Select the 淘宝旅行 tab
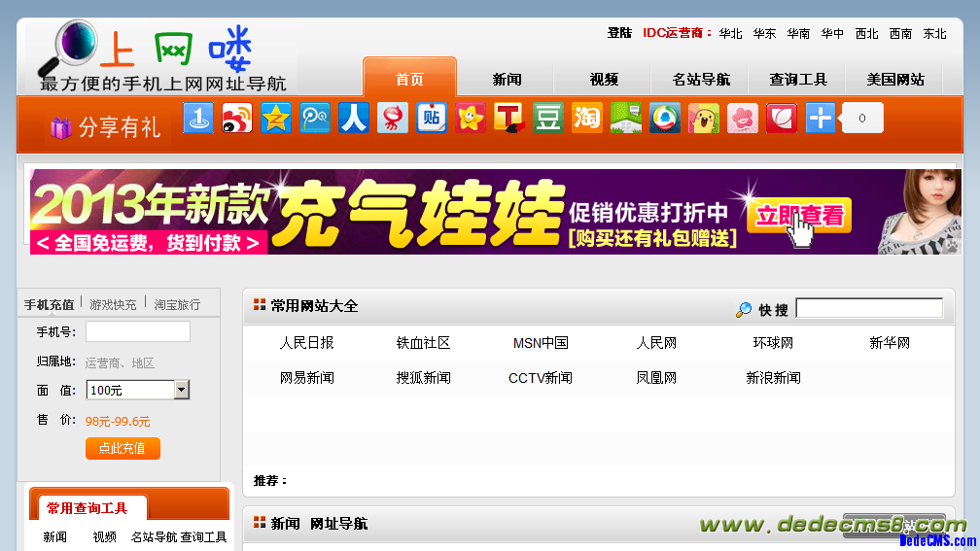The height and width of the screenshot is (551, 980). click(178, 305)
